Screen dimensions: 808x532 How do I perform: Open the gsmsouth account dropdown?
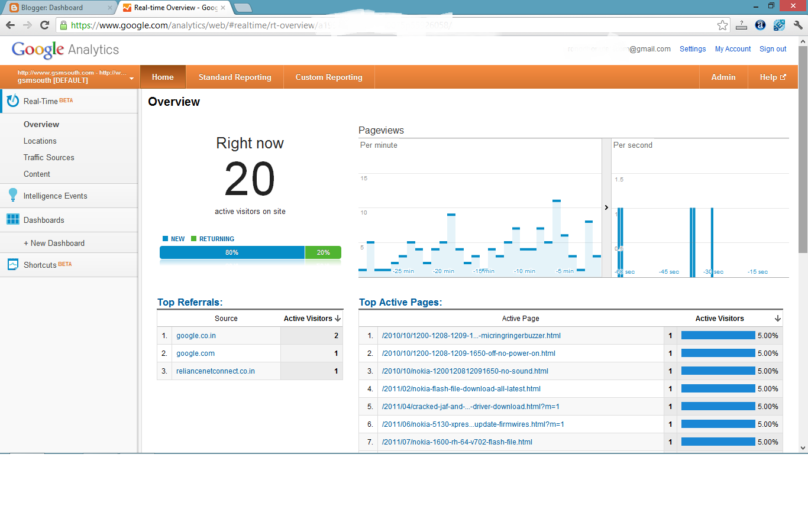tap(131, 79)
